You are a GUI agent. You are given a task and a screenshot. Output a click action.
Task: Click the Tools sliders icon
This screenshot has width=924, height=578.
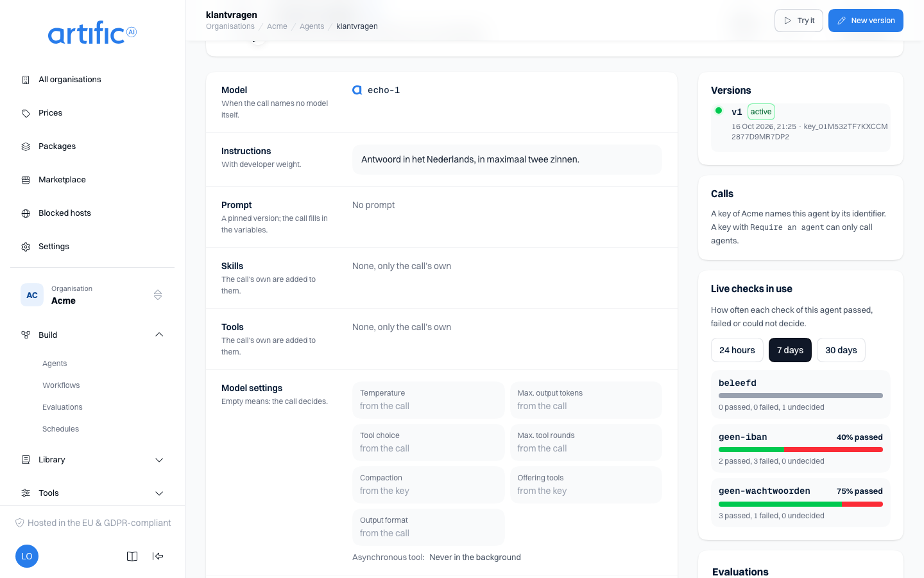26,493
